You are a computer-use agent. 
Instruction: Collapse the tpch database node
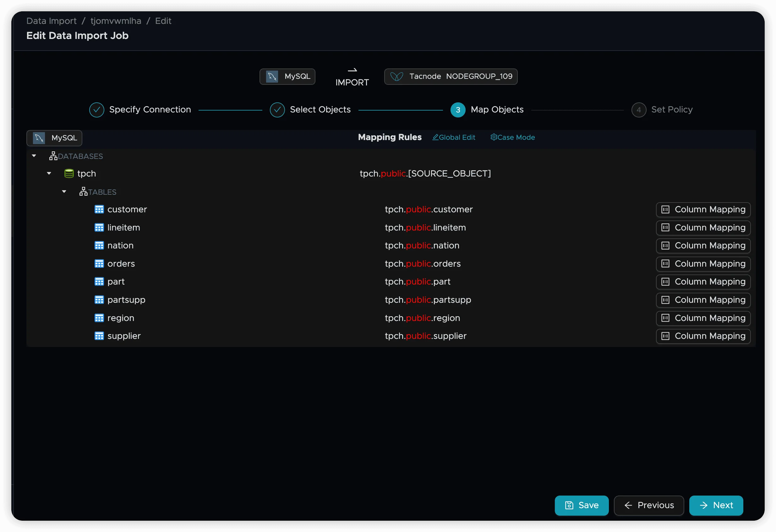pyautogui.click(x=49, y=173)
